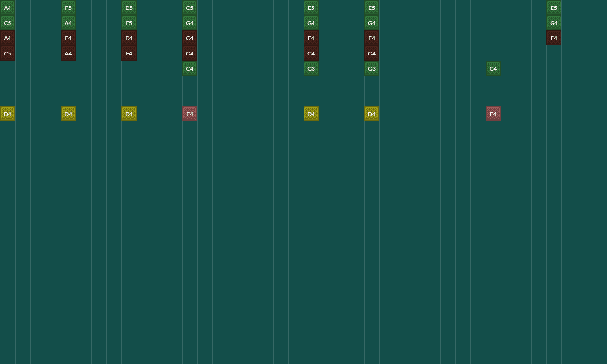Image resolution: width=607 pixels, height=364 pixels.
Task: Select yellow D4 in column topped by green F5
Action: click(x=68, y=114)
